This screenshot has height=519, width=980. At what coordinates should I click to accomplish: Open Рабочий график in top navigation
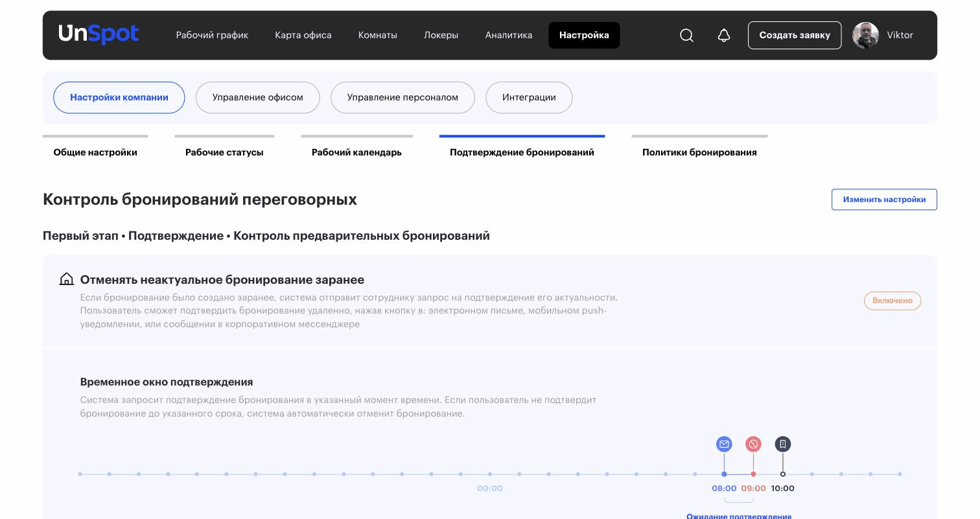click(x=212, y=35)
